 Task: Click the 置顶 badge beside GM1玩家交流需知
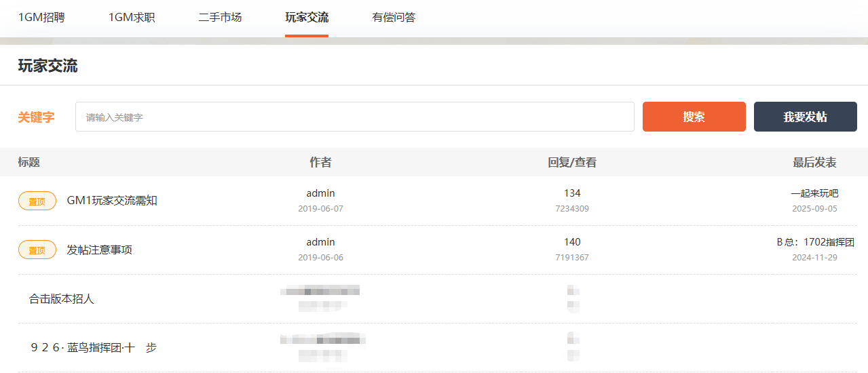coord(37,201)
